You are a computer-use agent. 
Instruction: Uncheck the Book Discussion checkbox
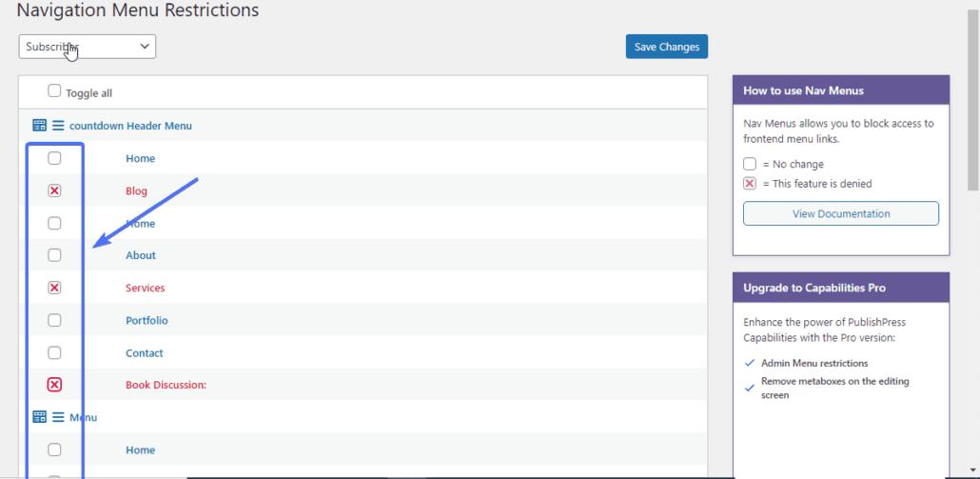pos(55,386)
